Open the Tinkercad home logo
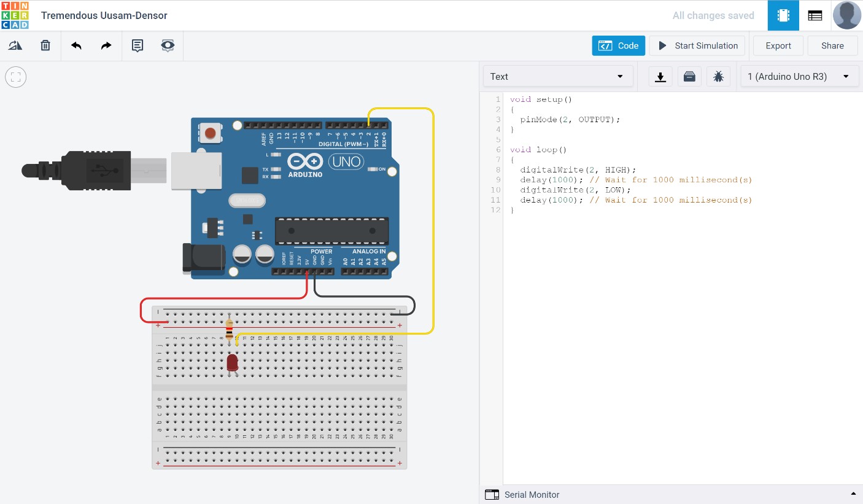The image size is (863, 504). pos(15,15)
